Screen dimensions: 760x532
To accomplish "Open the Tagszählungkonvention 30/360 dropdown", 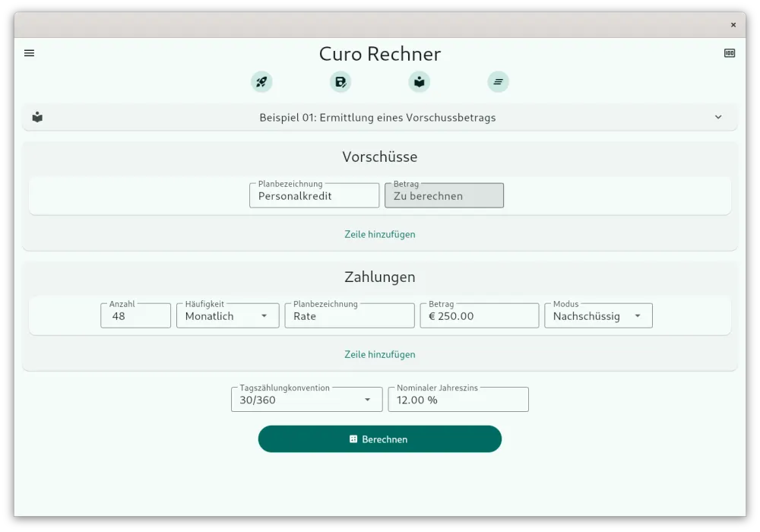I will pyautogui.click(x=307, y=400).
